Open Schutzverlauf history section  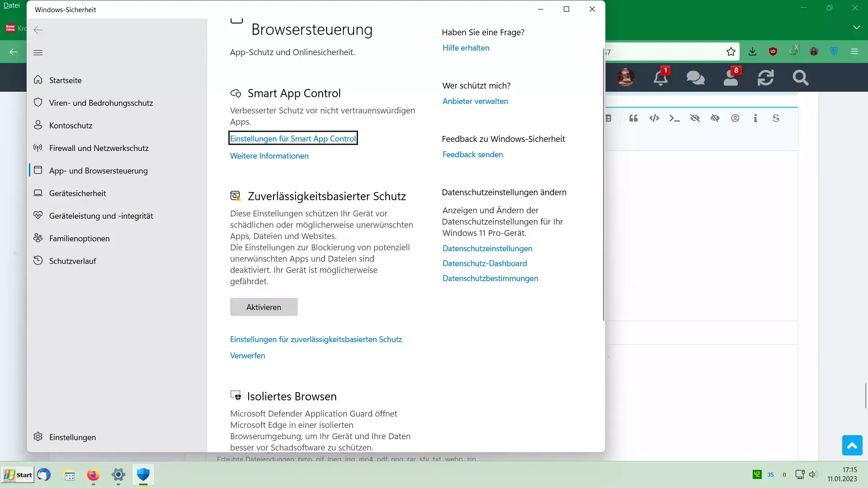pyautogui.click(x=72, y=261)
